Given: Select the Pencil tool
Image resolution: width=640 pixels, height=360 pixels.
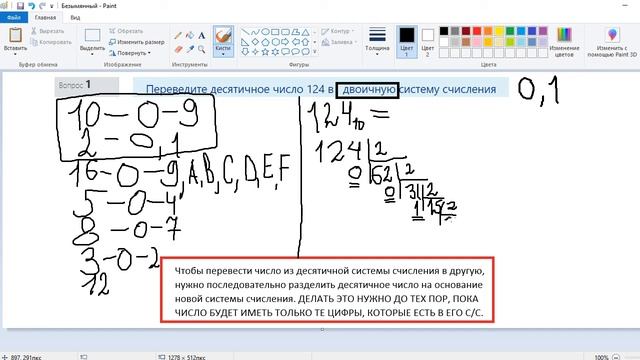Looking at the screenshot, I should point(178,36).
